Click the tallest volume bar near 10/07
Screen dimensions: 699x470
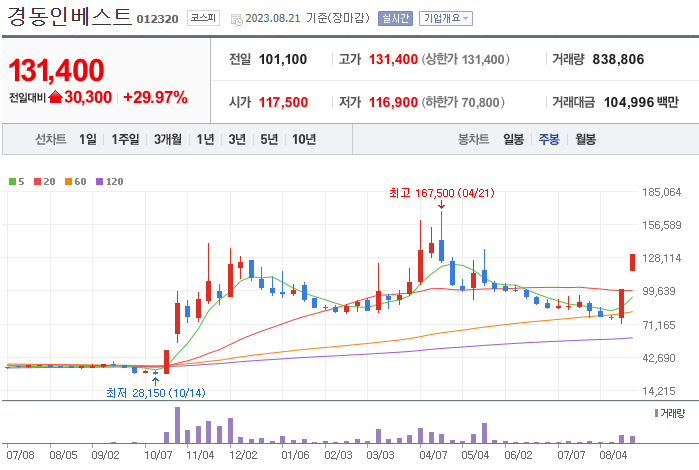click(177, 425)
